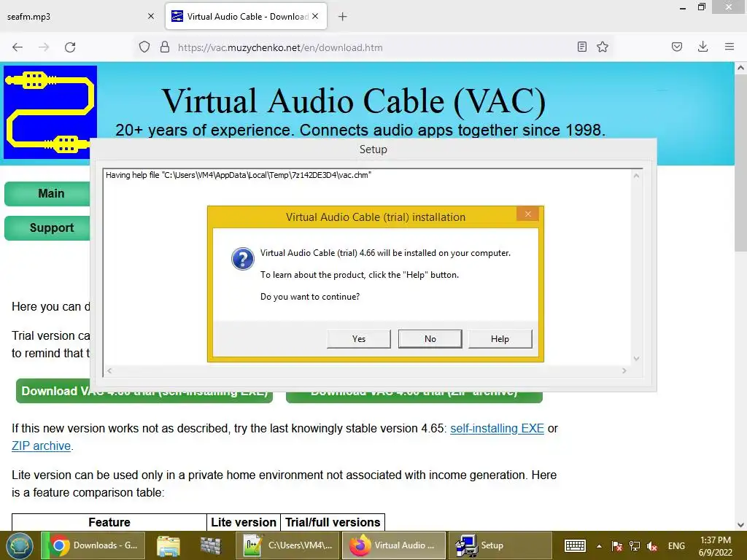Viewport: 747px width, 560px height.
Task: Focus the URL address bar
Action: 371,47
